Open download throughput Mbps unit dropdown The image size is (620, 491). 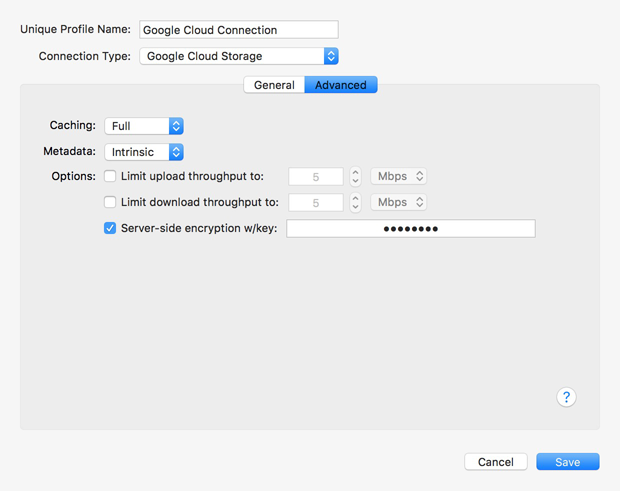click(399, 202)
